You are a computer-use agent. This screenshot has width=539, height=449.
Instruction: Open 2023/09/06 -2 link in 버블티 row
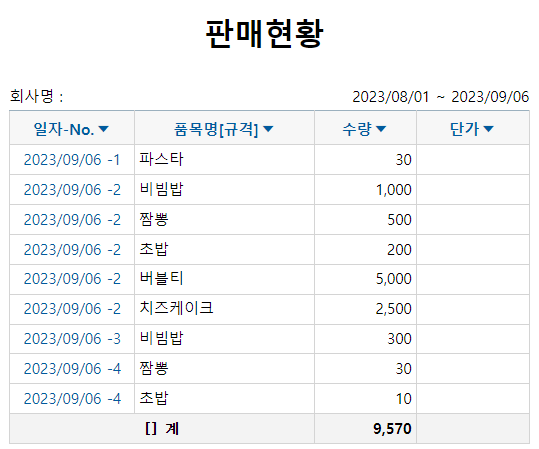tap(72, 279)
